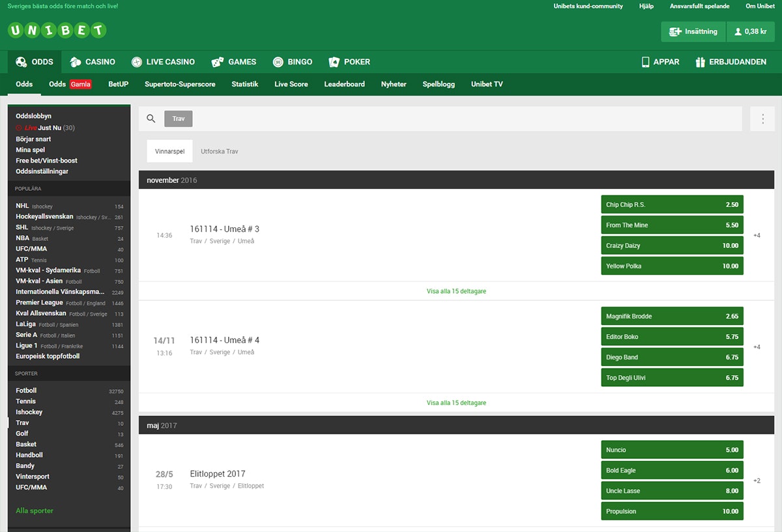Expand +2 more odds for Elitloppet 2017
The height and width of the screenshot is (532, 782).
[x=757, y=481]
